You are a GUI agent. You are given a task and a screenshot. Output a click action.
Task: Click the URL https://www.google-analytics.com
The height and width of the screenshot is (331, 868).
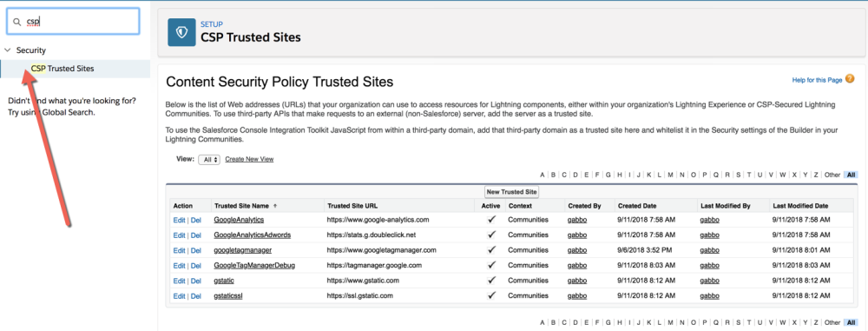coord(378,220)
